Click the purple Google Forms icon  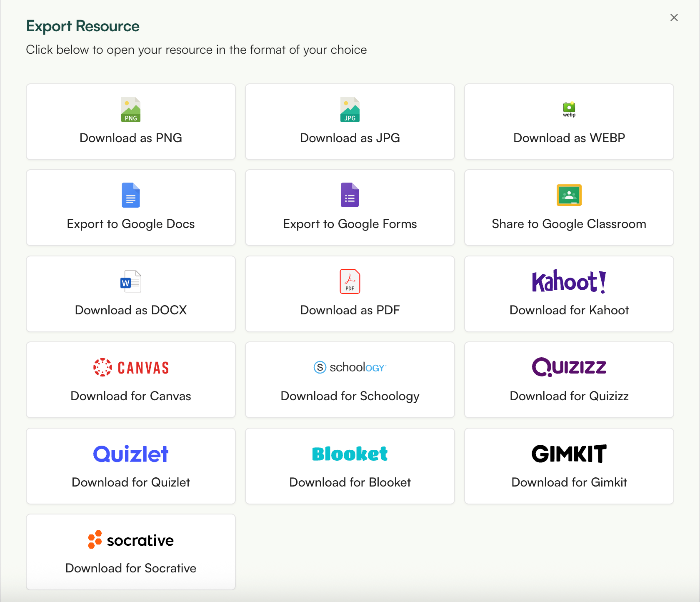point(350,195)
